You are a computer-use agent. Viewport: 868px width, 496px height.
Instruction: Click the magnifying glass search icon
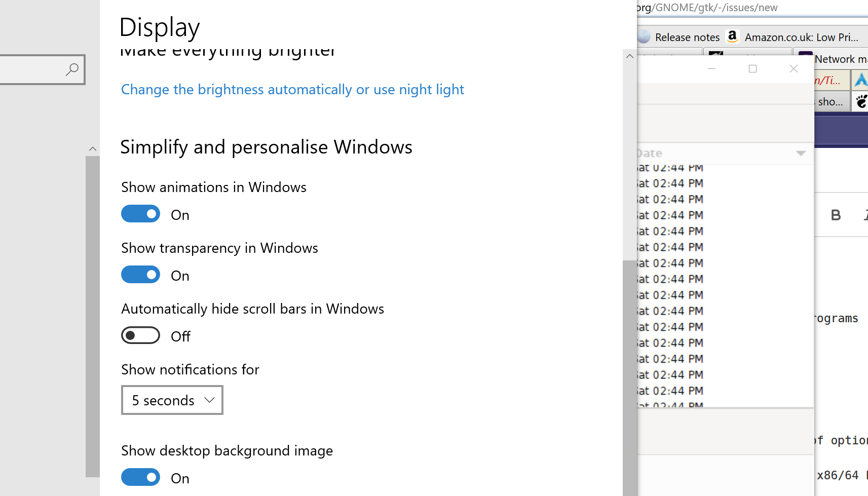[x=72, y=69]
